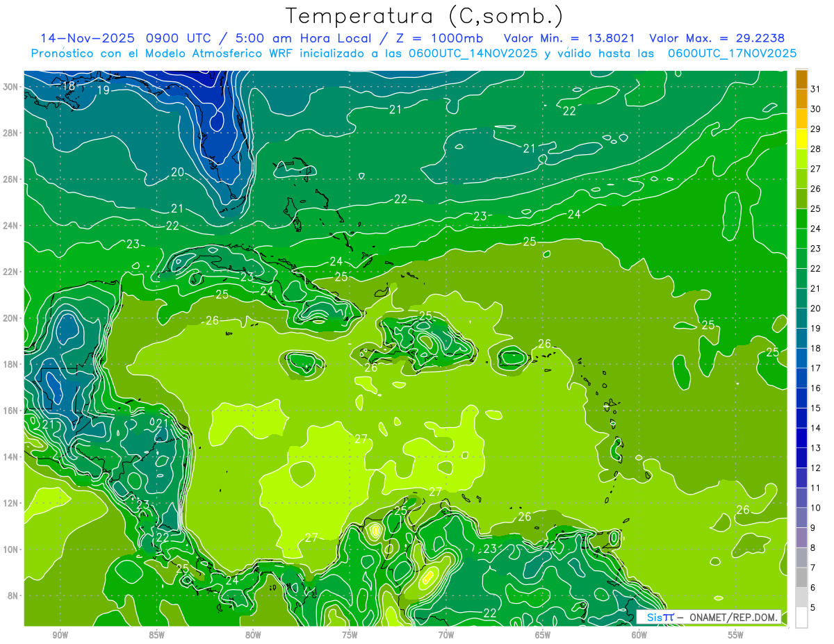
Task: Click the legend value 29 label
Action: click(816, 129)
